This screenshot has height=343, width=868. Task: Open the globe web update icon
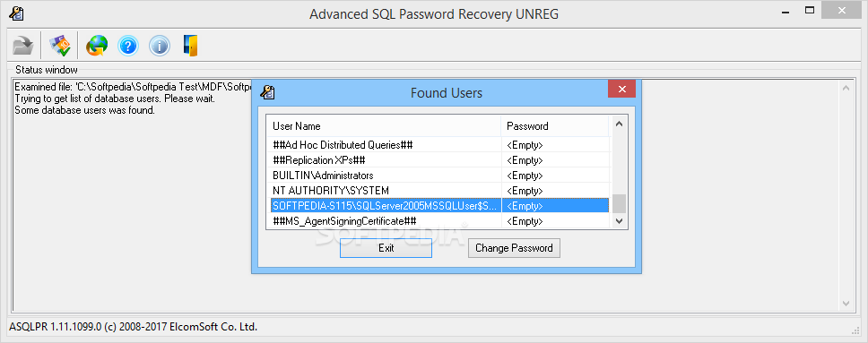tap(97, 46)
